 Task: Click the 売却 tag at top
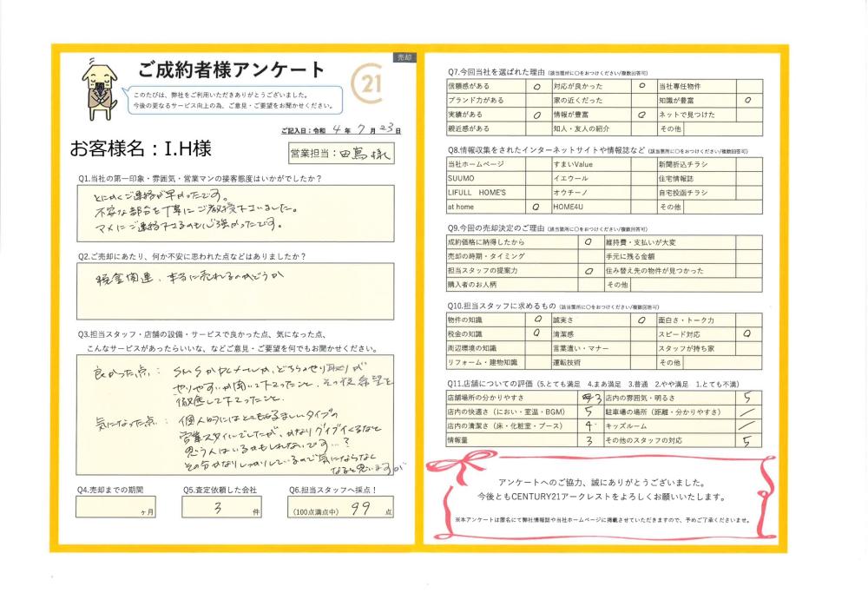404,56
